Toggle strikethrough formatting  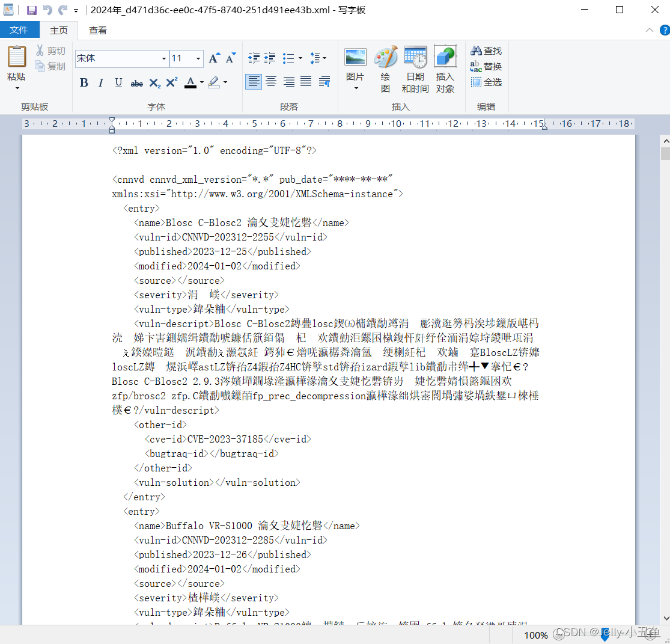click(137, 83)
